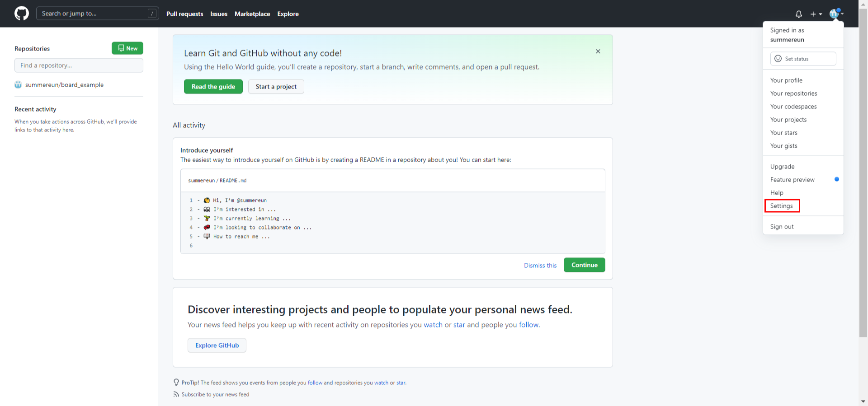868x406 pixels.
Task: Click the slash shortcut icon in search
Action: (x=152, y=14)
